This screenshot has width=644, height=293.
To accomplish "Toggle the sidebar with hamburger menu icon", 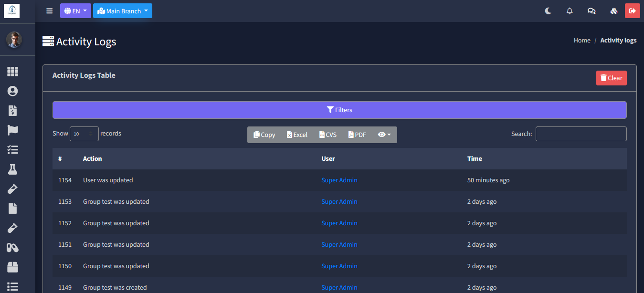I will (x=50, y=11).
